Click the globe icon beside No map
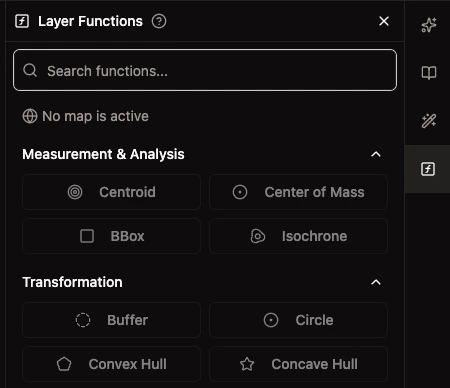 pyautogui.click(x=30, y=116)
